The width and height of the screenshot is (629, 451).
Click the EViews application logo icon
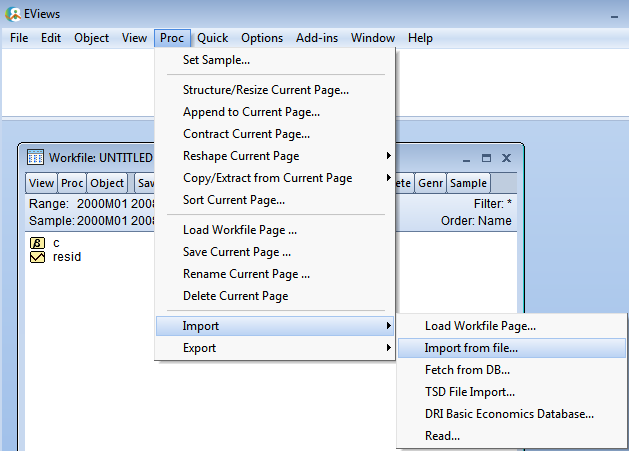point(13,15)
